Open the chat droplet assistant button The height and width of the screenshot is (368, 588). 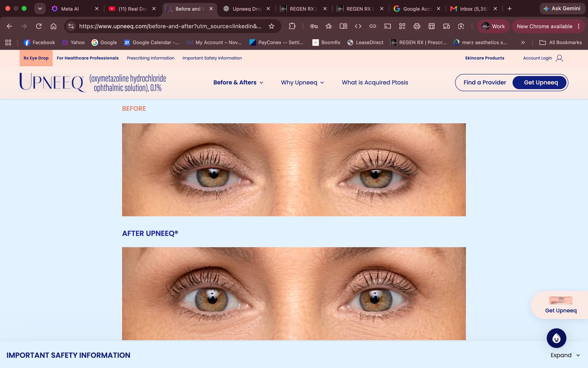(x=556, y=338)
